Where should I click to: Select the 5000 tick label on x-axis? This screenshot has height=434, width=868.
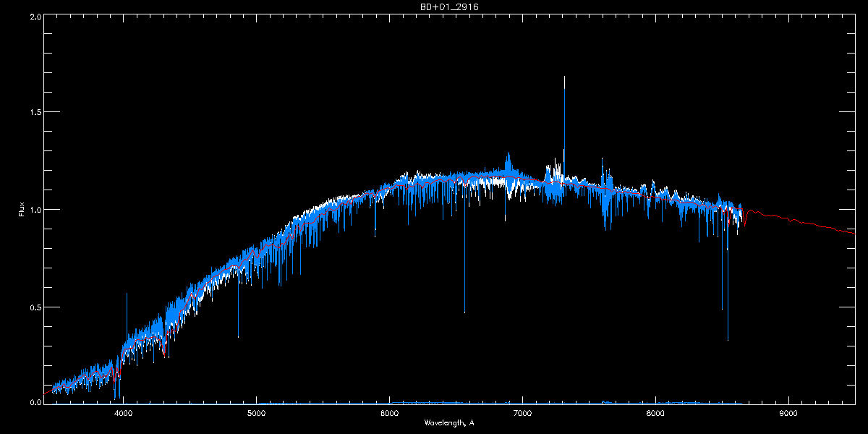tap(257, 414)
